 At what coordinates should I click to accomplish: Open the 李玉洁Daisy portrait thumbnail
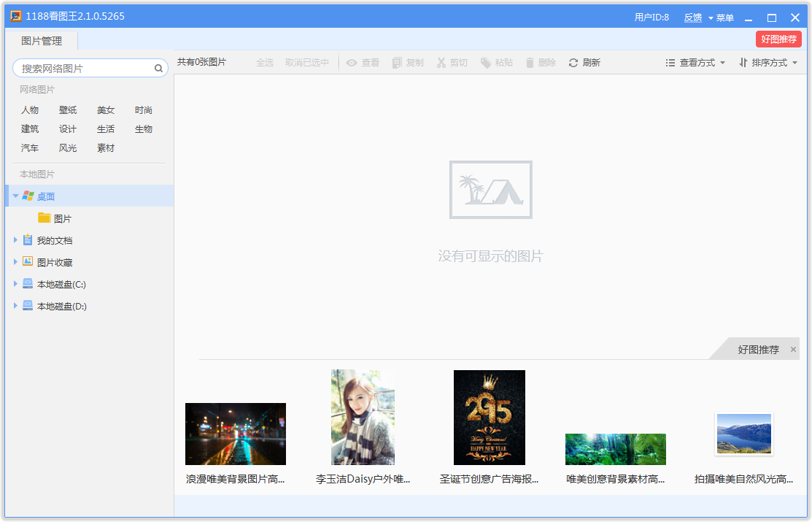(x=363, y=418)
